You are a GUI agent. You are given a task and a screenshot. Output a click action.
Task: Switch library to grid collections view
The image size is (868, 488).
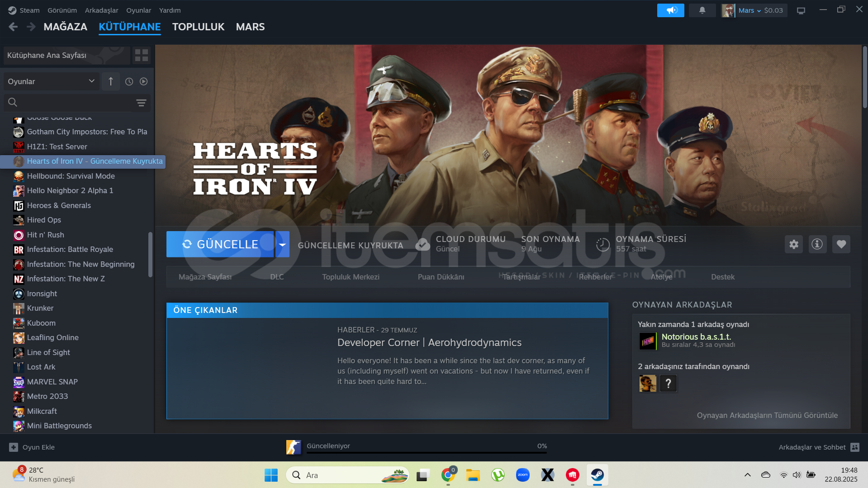[x=142, y=55]
